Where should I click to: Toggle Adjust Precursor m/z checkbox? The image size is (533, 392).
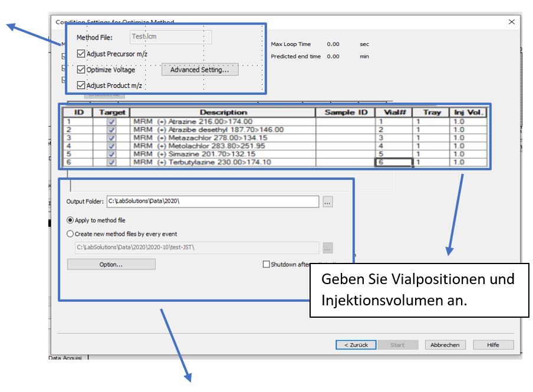click(81, 54)
